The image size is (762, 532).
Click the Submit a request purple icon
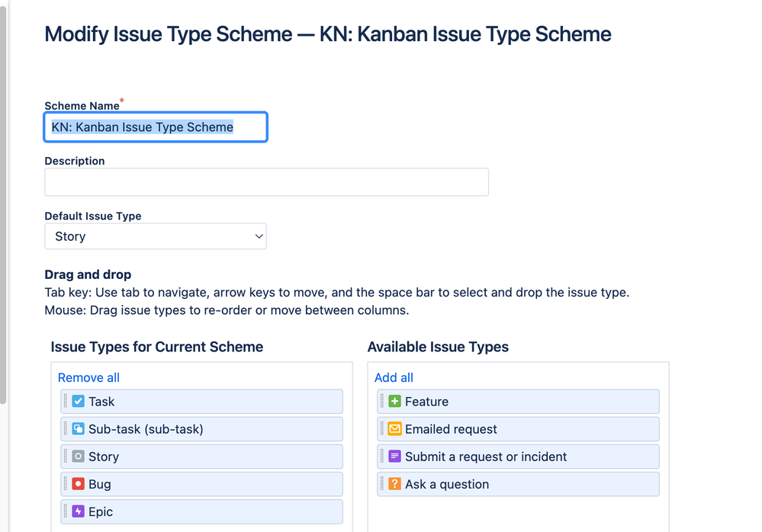pos(394,457)
